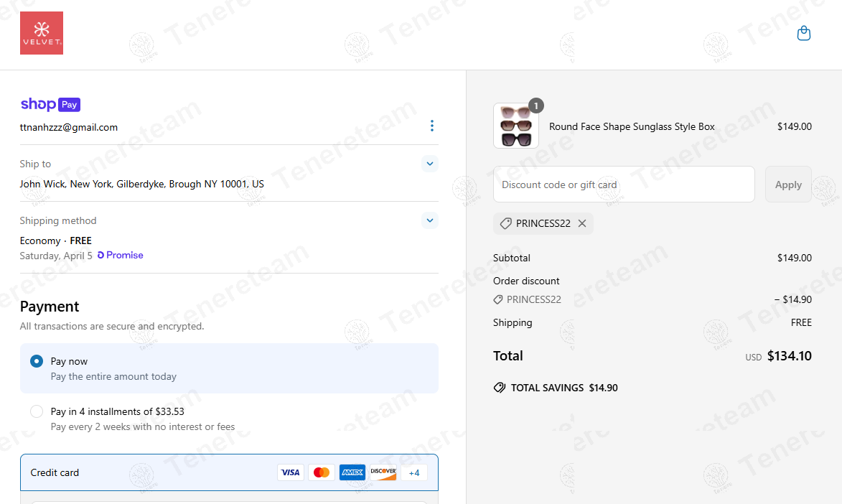This screenshot has width=842, height=504.
Task: Click the Visa card icon
Action: tap(291, 472)
